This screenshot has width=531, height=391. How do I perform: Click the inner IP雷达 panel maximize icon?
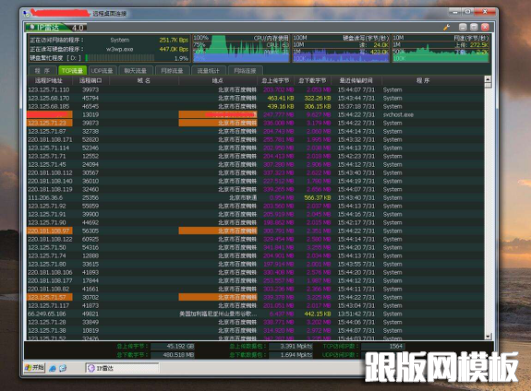coord(474,27)
